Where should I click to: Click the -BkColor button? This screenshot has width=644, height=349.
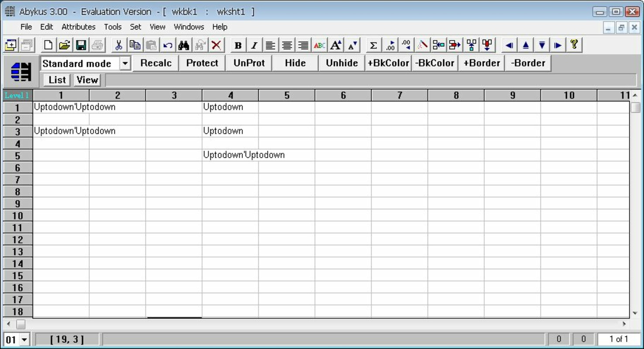click(435, 63)
